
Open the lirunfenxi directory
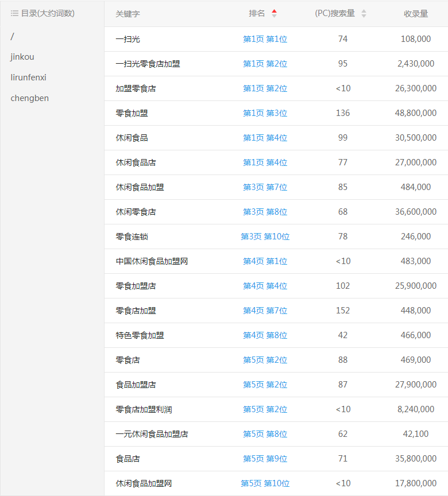(x=28, y=77)
